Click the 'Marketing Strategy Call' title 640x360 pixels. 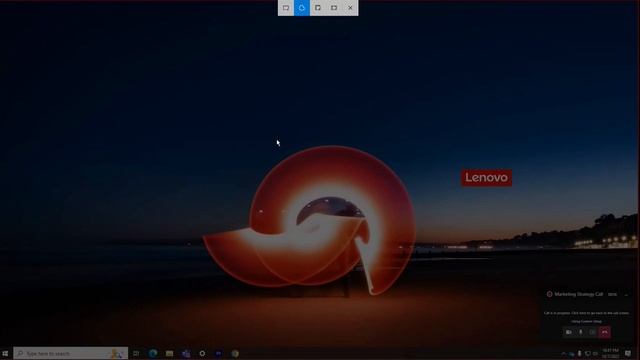(x=578, y=294)
